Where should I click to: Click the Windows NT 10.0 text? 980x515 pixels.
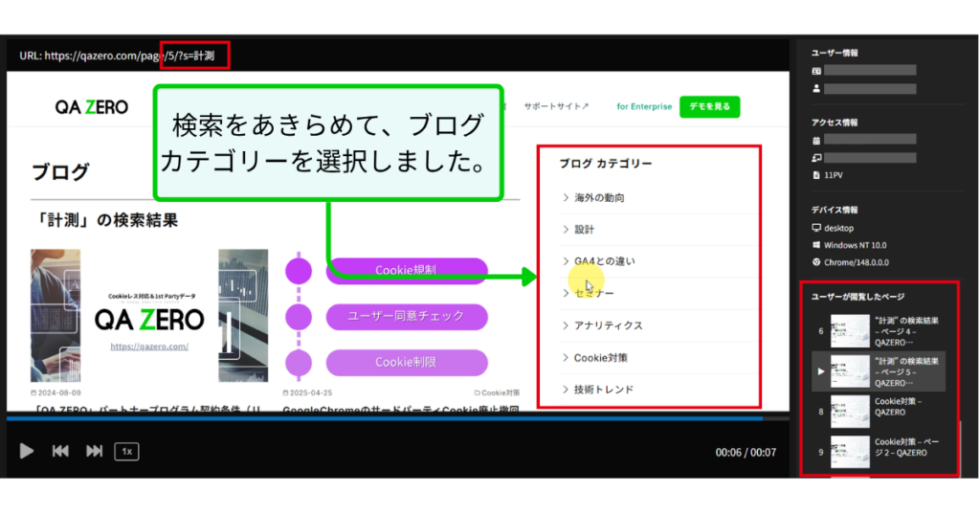pyautogui.click(x=855, y=245)
